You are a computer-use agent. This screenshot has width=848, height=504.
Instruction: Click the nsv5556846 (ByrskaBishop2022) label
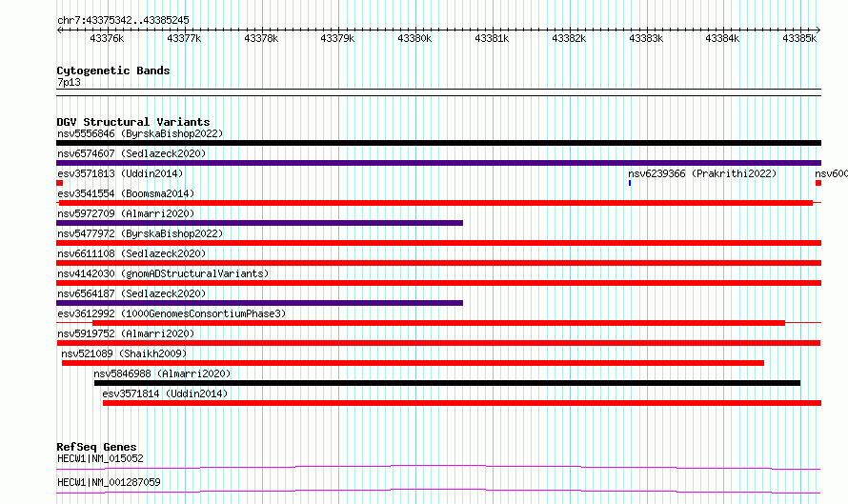click(x=140, y=133)
